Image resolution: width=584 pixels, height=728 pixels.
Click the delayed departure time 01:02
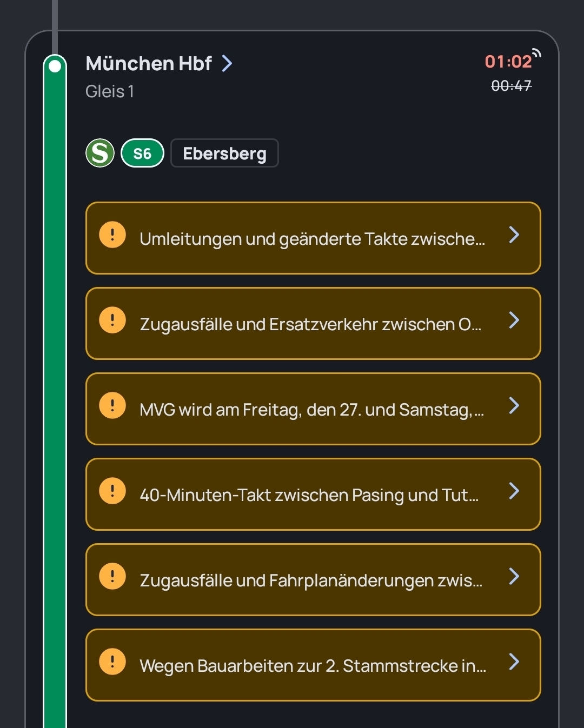tap(508, 62)
